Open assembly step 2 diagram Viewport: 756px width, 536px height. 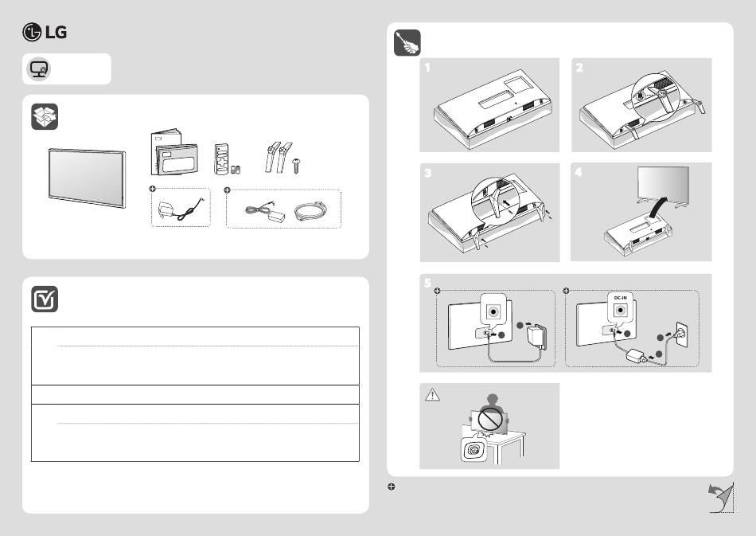click(x=641, y=105)
